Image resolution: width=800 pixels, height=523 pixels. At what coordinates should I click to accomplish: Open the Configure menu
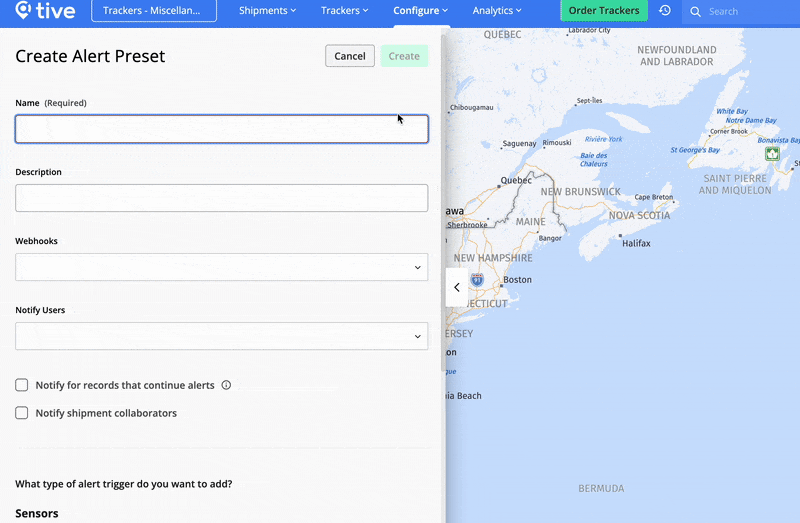420,11
